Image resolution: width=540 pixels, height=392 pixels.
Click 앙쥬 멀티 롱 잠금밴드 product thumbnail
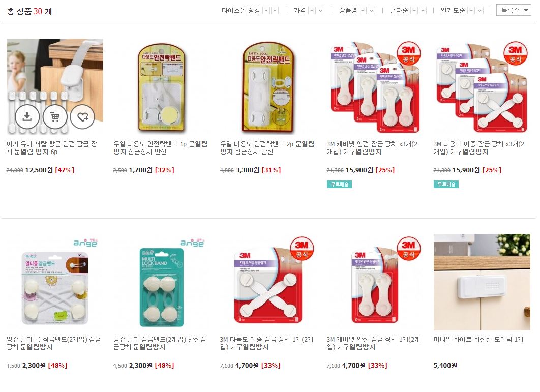click(x=55, y=282)
